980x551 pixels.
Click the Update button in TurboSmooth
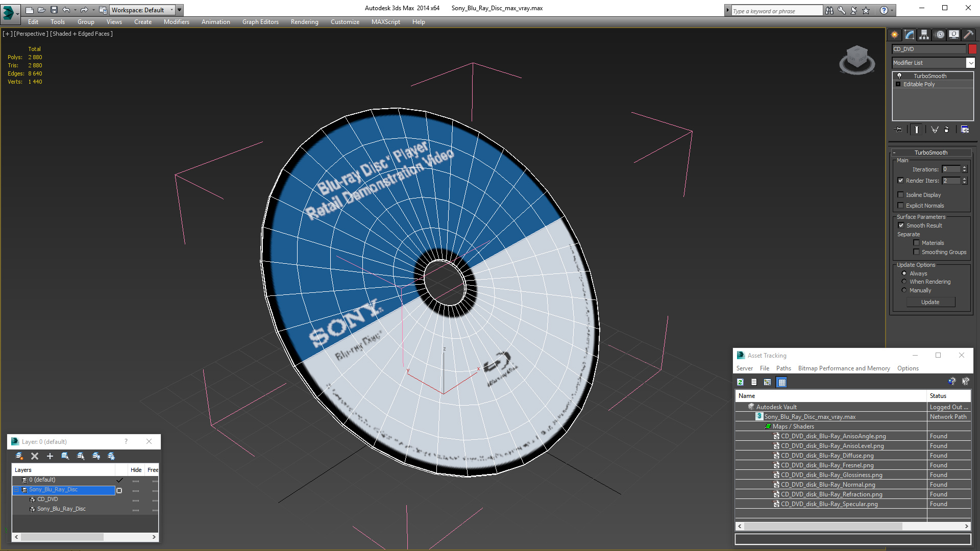930,302
